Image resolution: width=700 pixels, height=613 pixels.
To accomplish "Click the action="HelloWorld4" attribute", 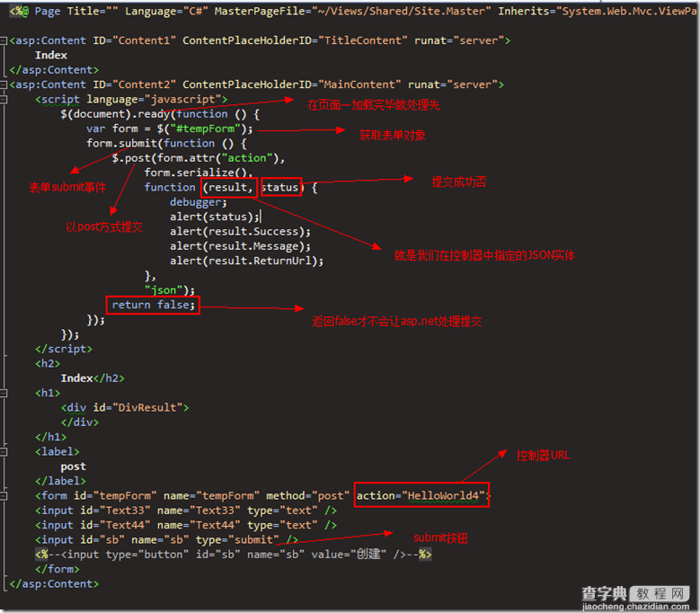I will pos(421,496).
